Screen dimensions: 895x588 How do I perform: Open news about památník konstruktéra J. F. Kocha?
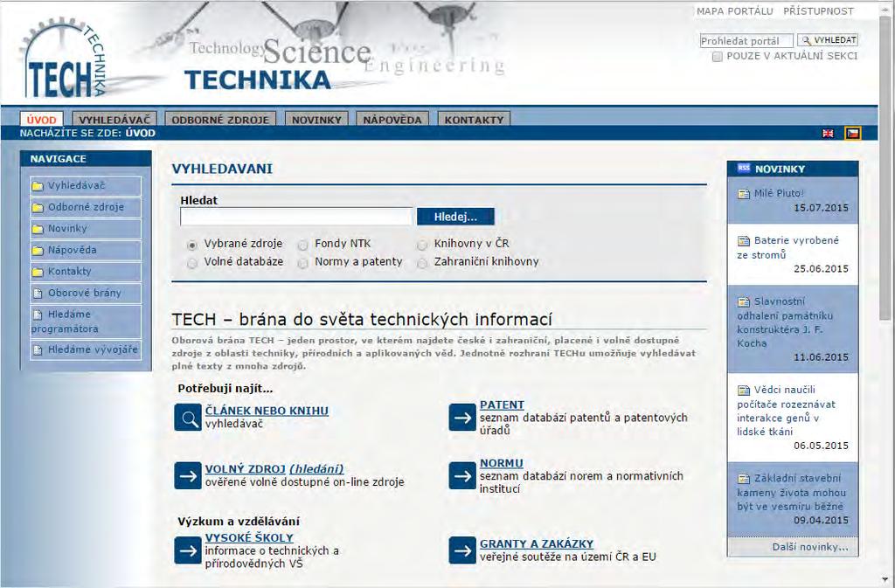click(x=786, y=322)
